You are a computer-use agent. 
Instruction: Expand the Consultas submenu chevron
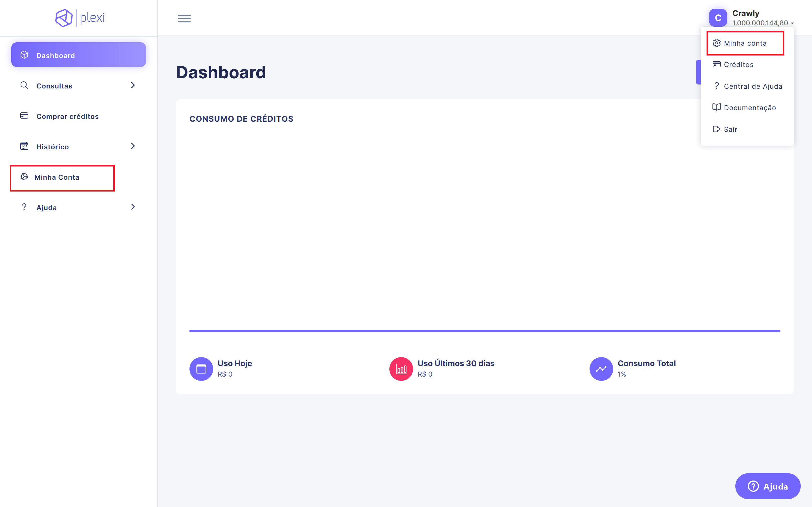tap(133, 85)
